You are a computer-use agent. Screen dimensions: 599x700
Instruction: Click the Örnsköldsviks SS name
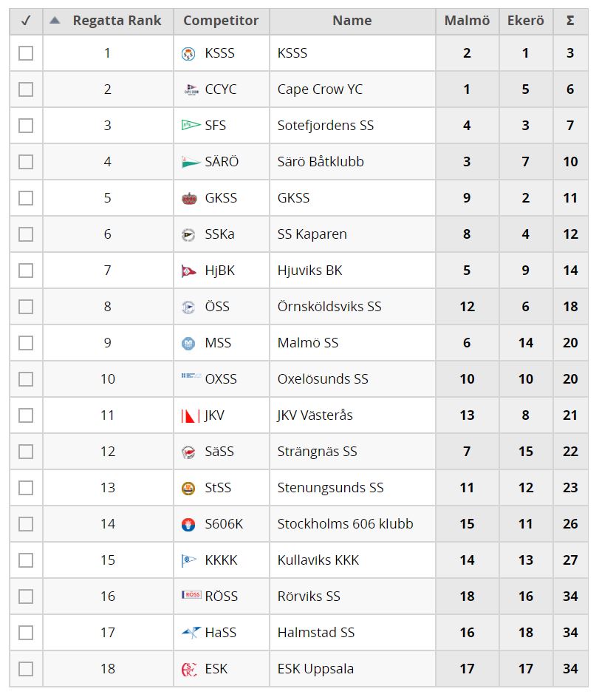[329, 307]
